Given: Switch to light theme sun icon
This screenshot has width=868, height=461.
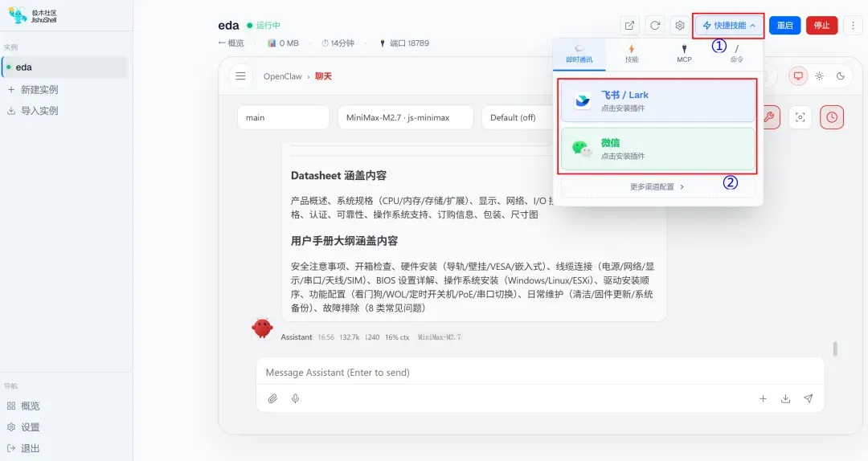Looking at the screenshot, I should 819,75.
